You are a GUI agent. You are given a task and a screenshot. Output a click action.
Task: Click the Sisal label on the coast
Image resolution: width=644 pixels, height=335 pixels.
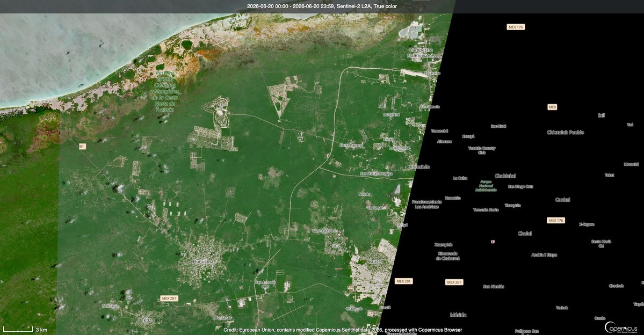coord(48,101)
